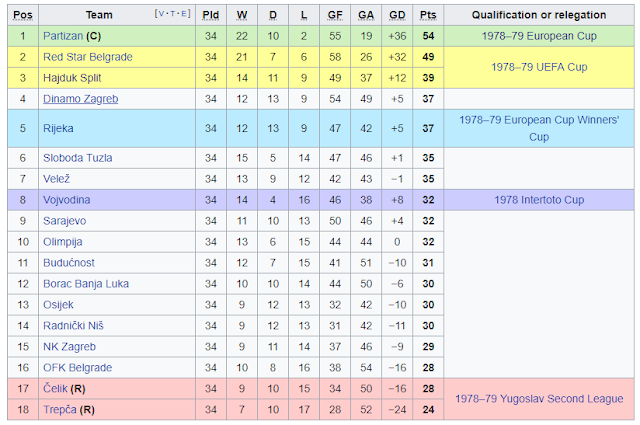This screenshot has height=425, width=640.
Task: Follow the Borac Banja Luka link
Action: point(86,284)
